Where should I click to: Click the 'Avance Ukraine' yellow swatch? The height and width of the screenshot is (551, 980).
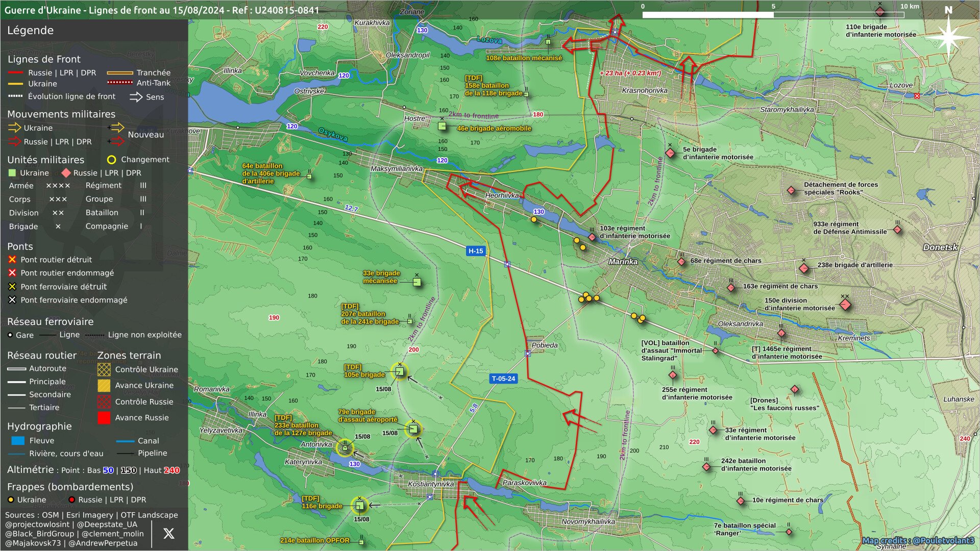tap(104, 386)
